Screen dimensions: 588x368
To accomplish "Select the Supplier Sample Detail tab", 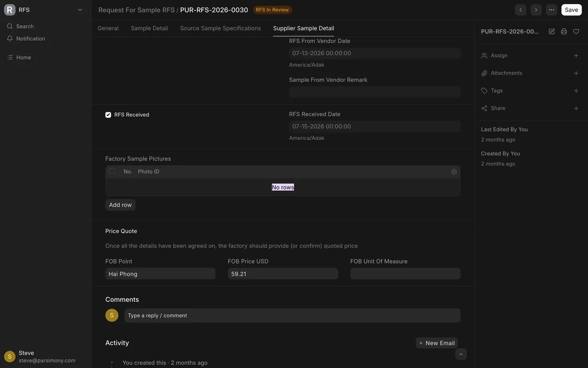I will pyautogui.click(x=304, y=28).
